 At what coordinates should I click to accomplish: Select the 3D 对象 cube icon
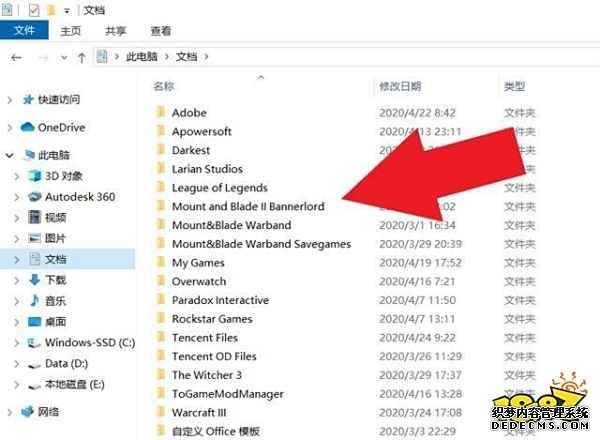[35, 176]
